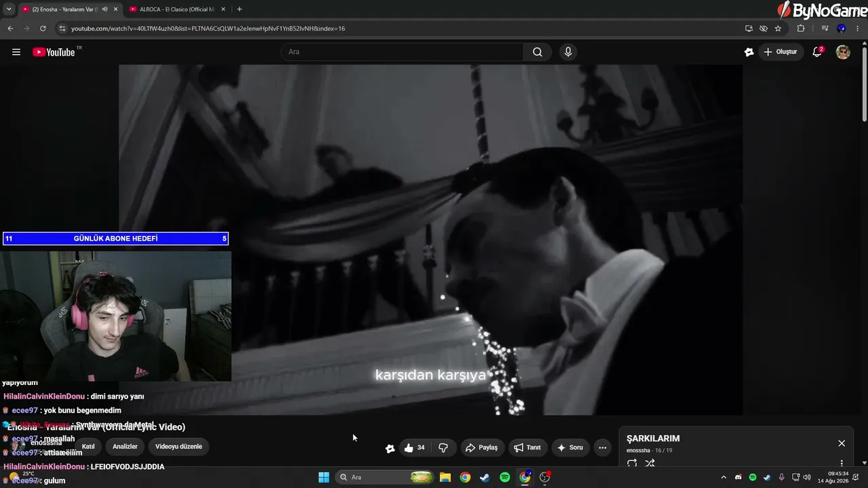Open the more actions ellipsis under video

pyautogui.click(x=602, y=447)
